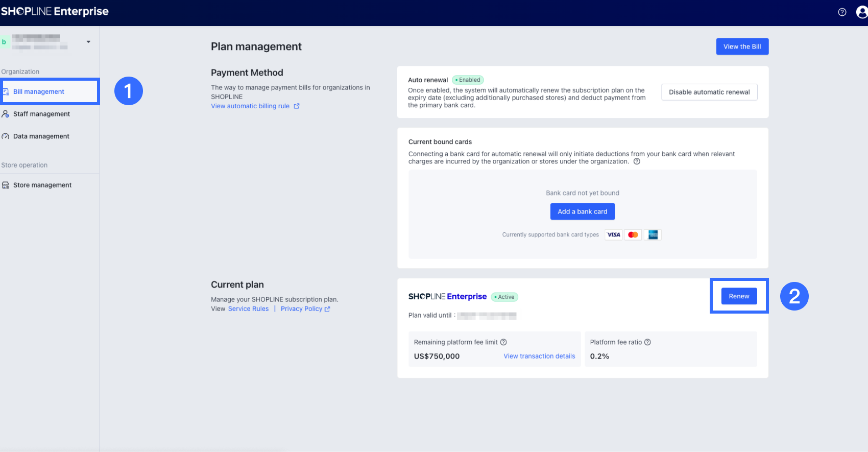Click the VISA card type icon
The image size is (868, 452).
click(x=614, y=235)
